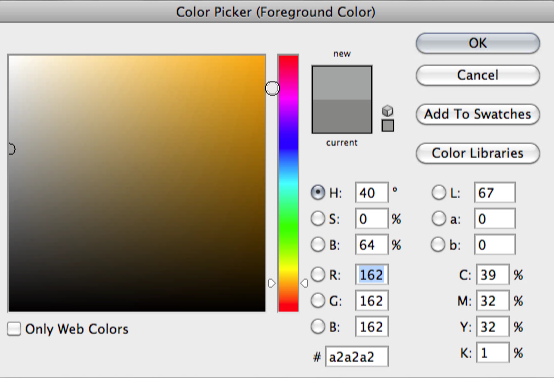Confirm the color with OK
Image resolution: width=554 pixels, height=378 pixels.
(x=478, y=43)
